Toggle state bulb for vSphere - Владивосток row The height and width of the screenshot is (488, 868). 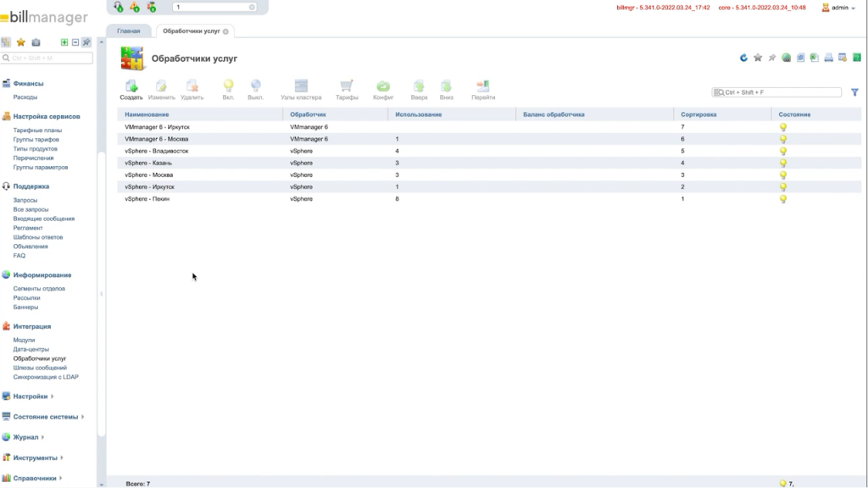coord(782,151)
